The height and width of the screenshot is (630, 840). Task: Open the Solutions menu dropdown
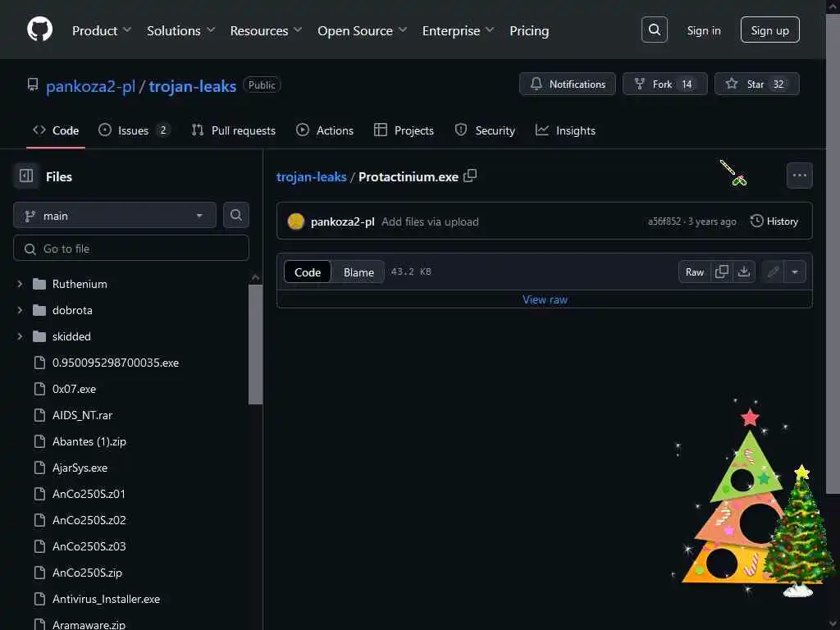click(180, 30)
